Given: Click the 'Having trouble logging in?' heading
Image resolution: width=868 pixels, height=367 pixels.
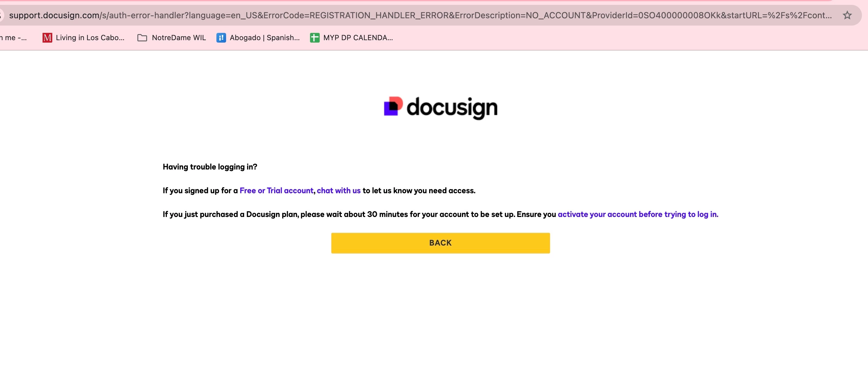Looking at the screenshot, I should tap(210, 167).
